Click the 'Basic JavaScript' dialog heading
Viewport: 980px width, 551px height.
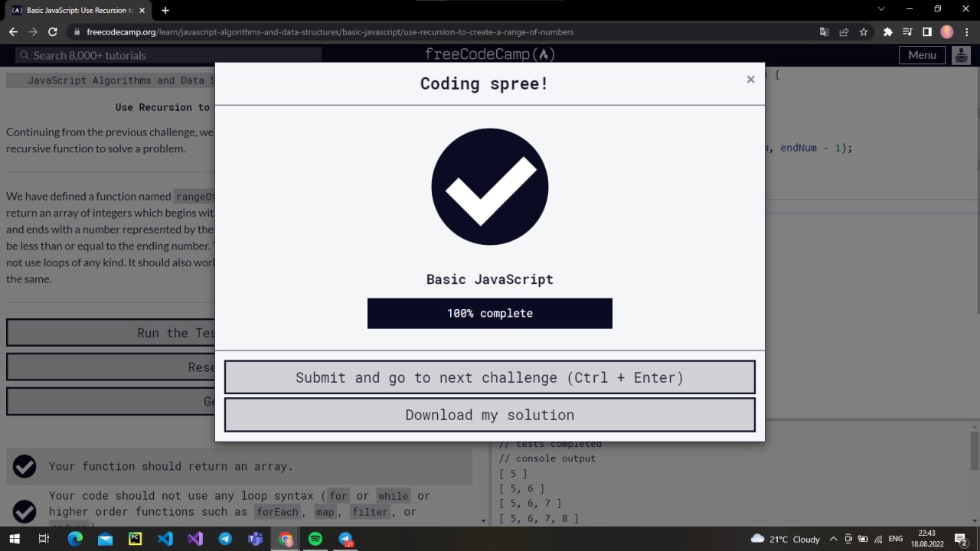coord(490,279)
